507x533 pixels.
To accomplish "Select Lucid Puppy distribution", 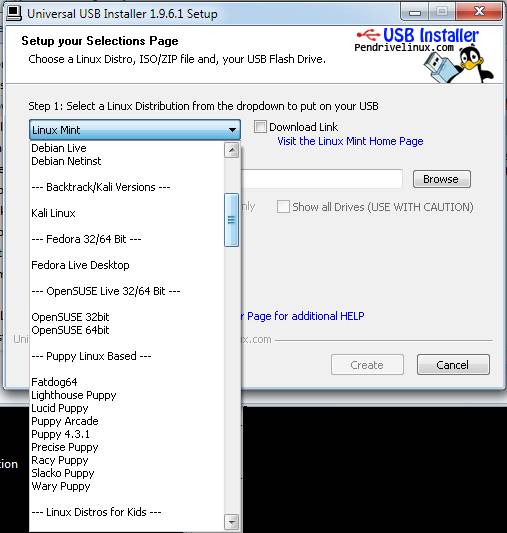I will tap(60, 408).
